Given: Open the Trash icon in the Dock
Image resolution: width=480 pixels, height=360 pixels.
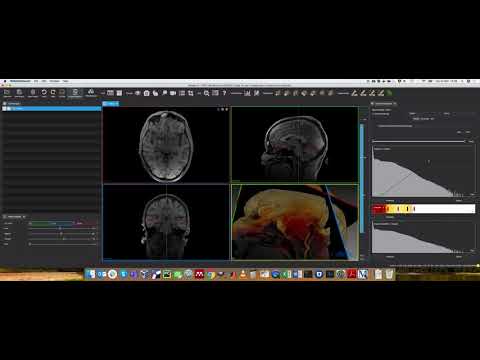Looking at the screenshot, I should pyautogui.click(x=389, y=274).
